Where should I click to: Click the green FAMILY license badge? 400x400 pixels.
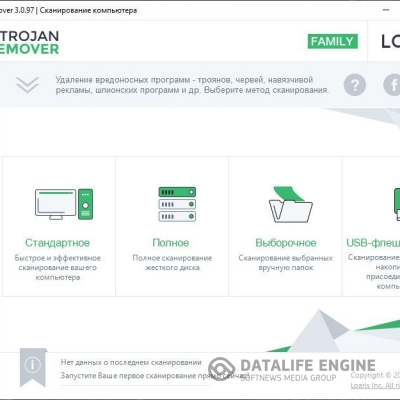pyautogui.click(x=332, y=41)
